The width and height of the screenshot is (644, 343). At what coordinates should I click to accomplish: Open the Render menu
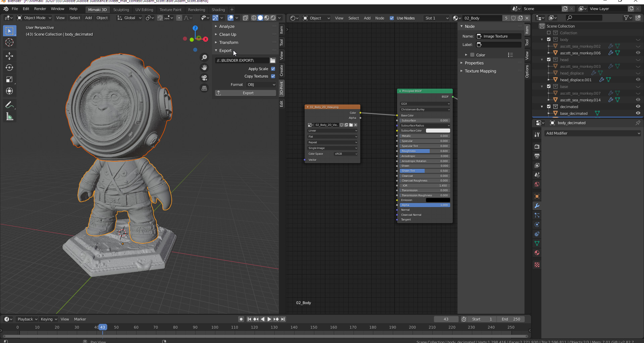[x=40, y=9]
